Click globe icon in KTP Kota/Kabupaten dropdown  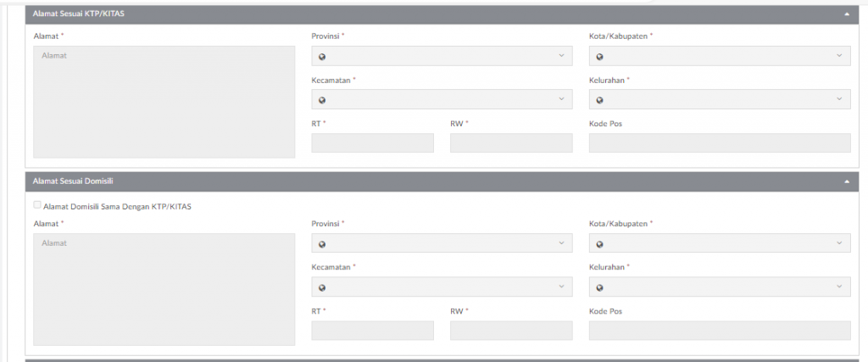599,57
